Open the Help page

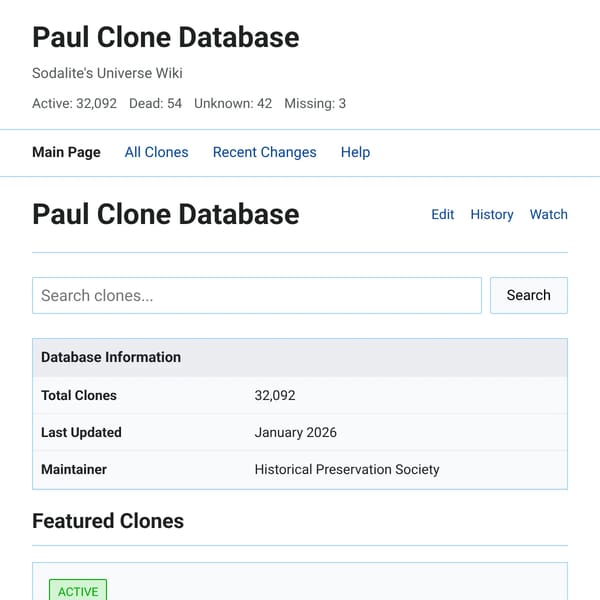tap(355, 152)
